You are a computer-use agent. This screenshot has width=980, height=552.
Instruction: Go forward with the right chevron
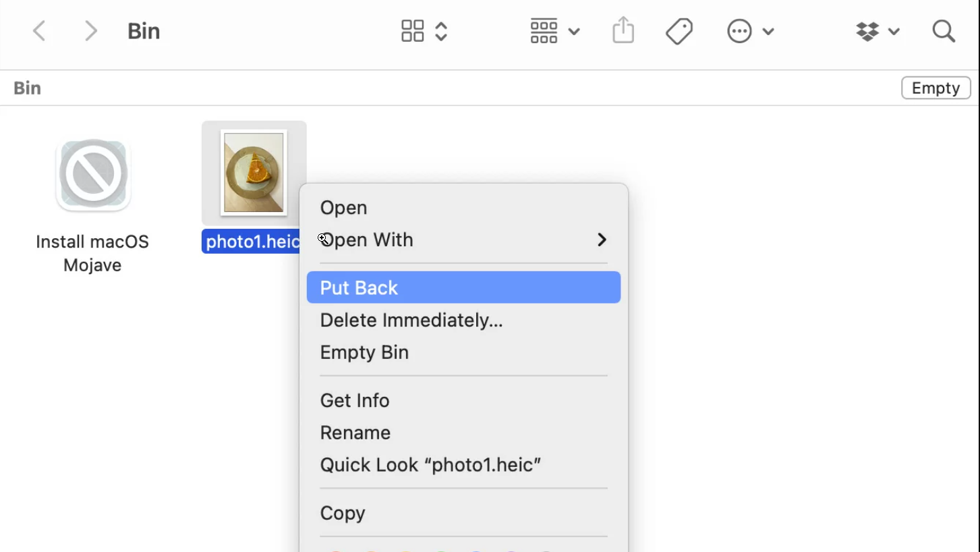tap(90, 31)
